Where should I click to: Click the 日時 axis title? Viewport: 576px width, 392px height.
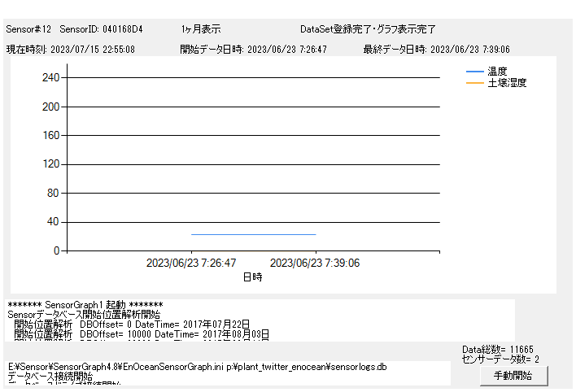point(252,277)
